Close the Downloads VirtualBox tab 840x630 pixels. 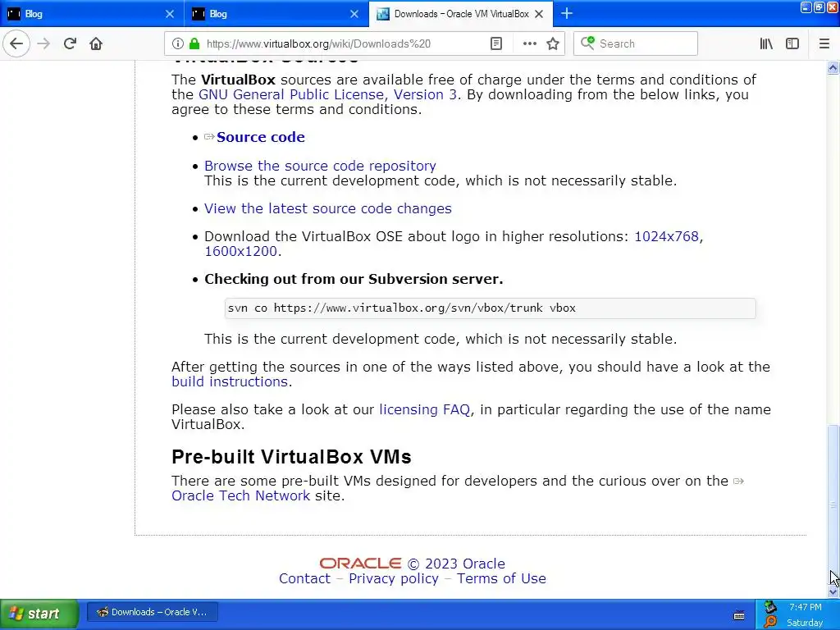click(x=540, y=14)
